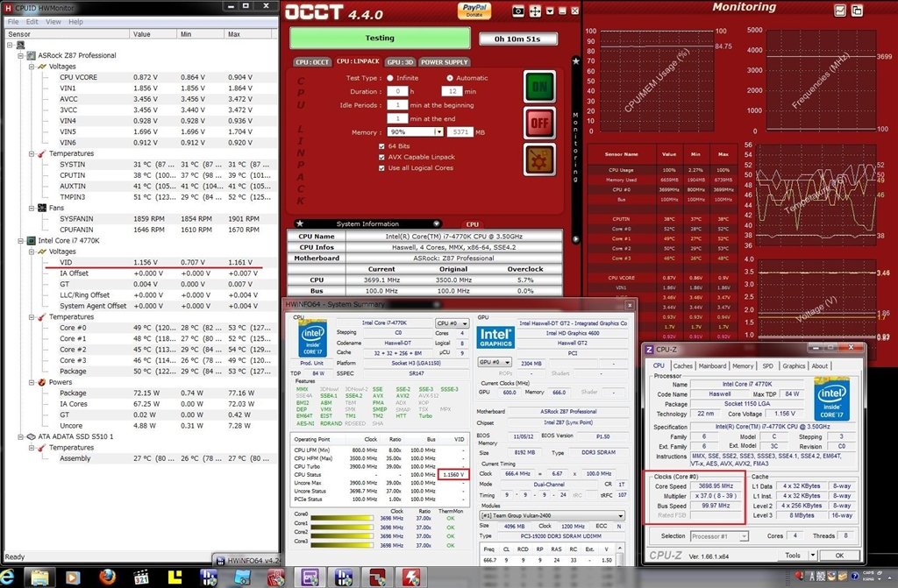Toggle the 64 Bits checkbox
Screen dimensions: 898x588
381,146
